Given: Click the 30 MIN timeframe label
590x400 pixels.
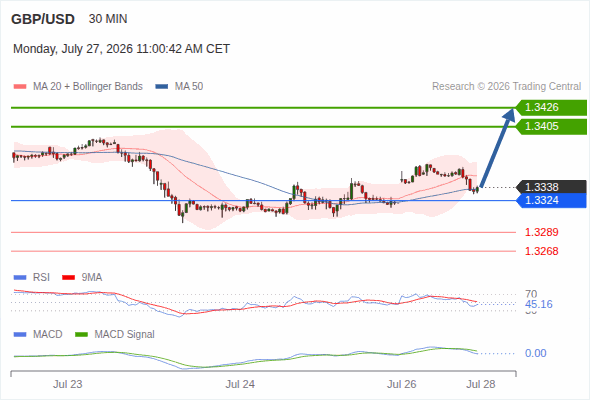Looking at the screenshot, I should [108, 19].
